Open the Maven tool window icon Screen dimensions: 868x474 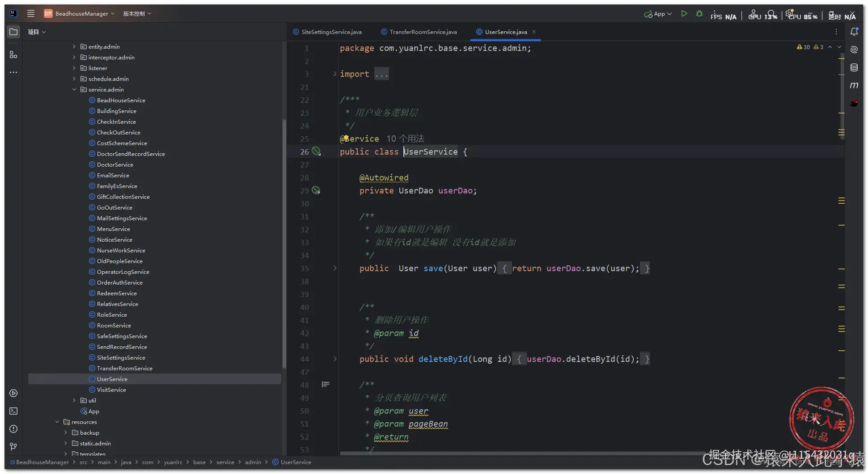(x=854, y=85)
